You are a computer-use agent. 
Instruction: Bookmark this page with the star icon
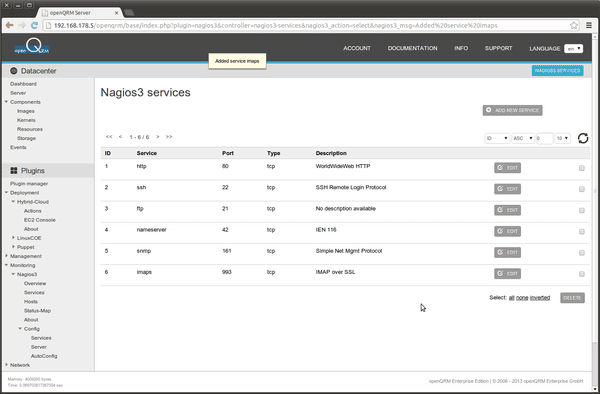[x=574, y=25]
